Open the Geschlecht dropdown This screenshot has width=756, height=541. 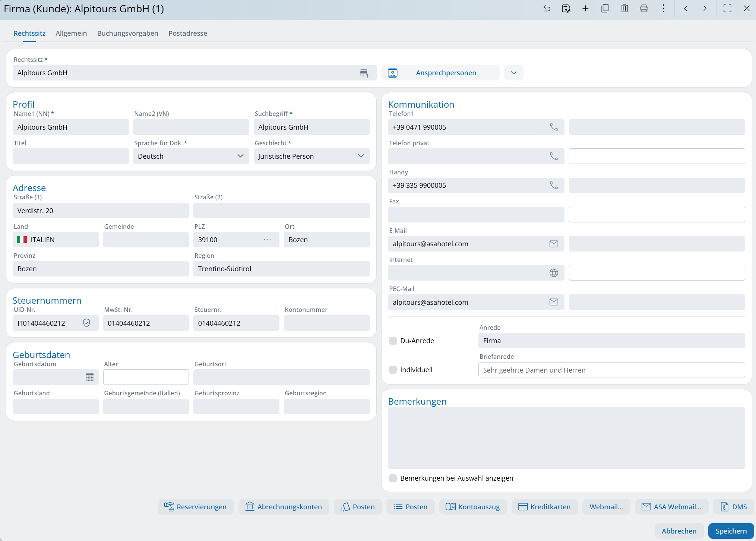point(311,156)
